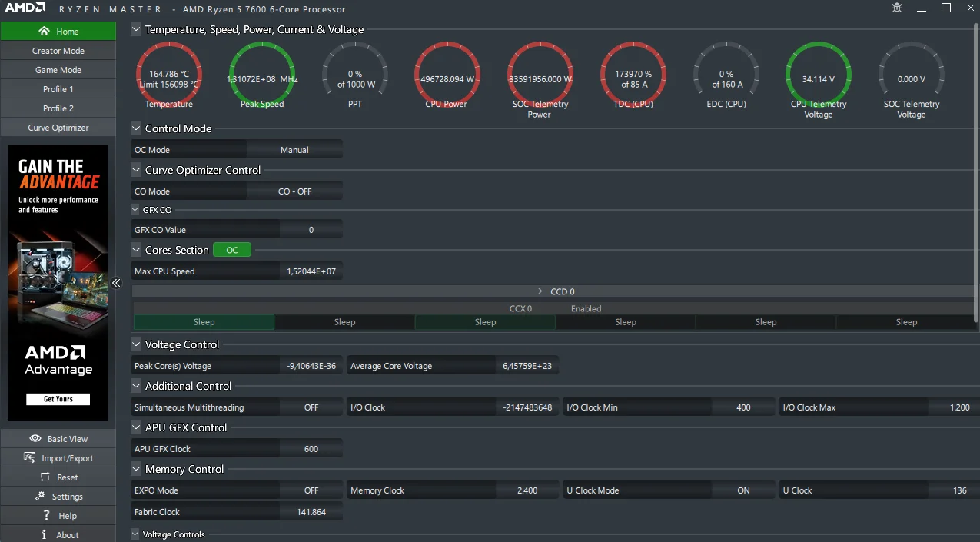Image resolution: width=980 pixels, height=542 pixels.
Task: Click Get Yours in AMD ad
Action: click(x=58, y=399)
